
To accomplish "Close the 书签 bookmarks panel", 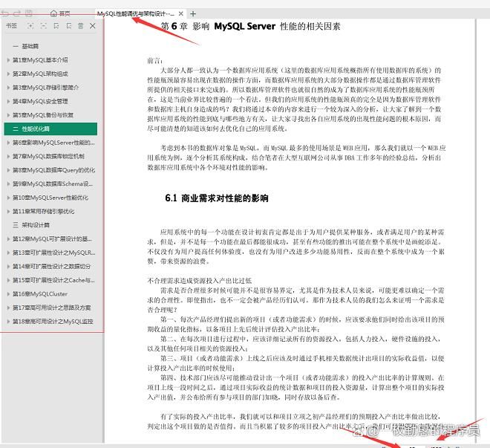I will [x=93, y=26].
